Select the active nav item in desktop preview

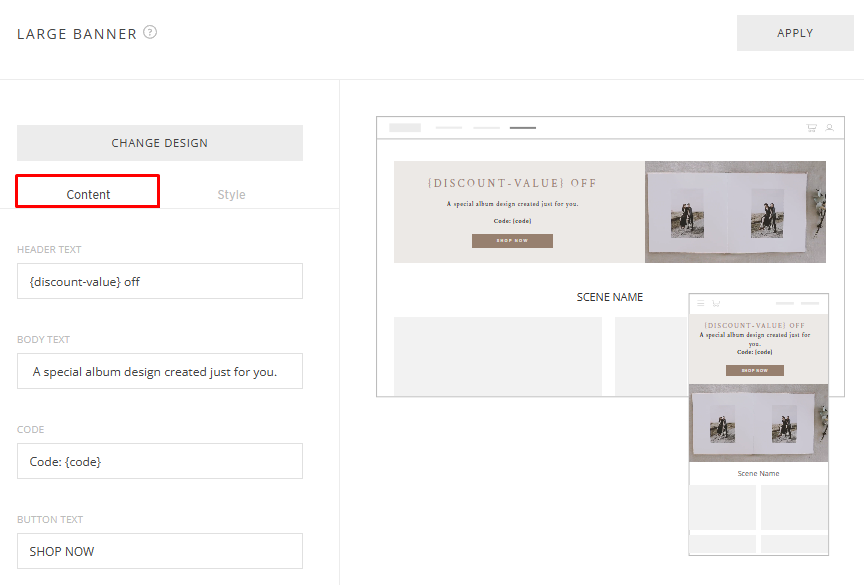[x=523, y=128]
